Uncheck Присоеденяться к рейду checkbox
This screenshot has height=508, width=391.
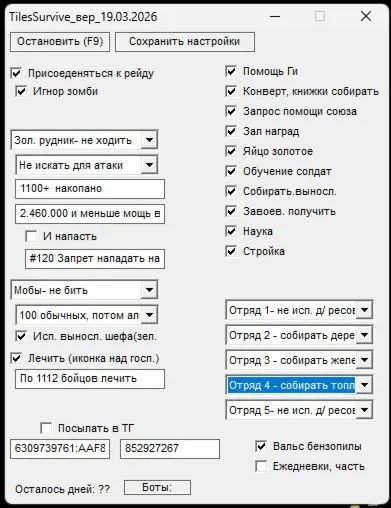(x=16, y=73)
